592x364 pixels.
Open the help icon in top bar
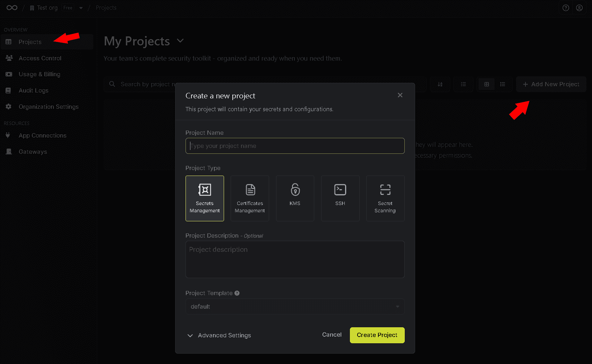[566, 8]
